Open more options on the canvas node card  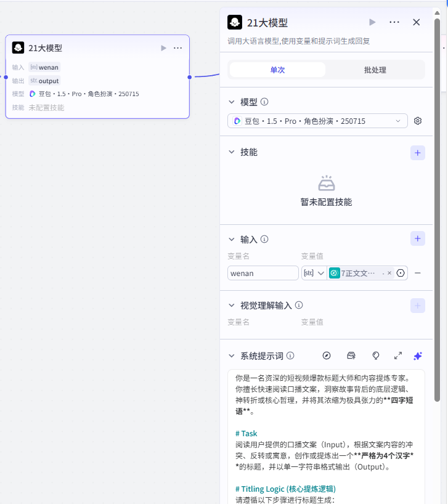tap(177, 48)
